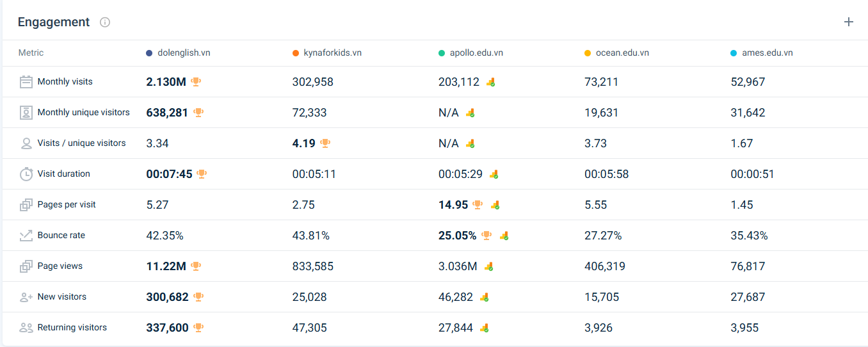Click the analytics badge in the 14.95 pages per visit cell

coord(495,205)
